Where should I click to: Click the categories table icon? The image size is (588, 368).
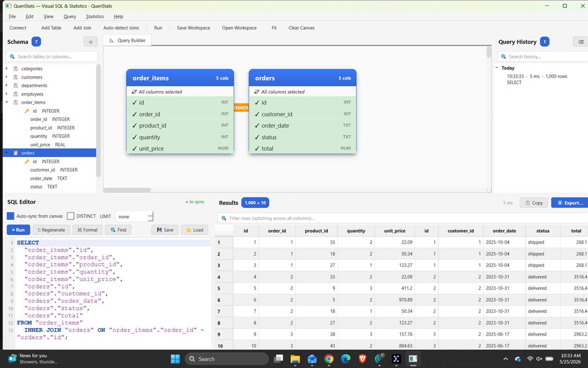pyautogui.click(x=16, y=69)
